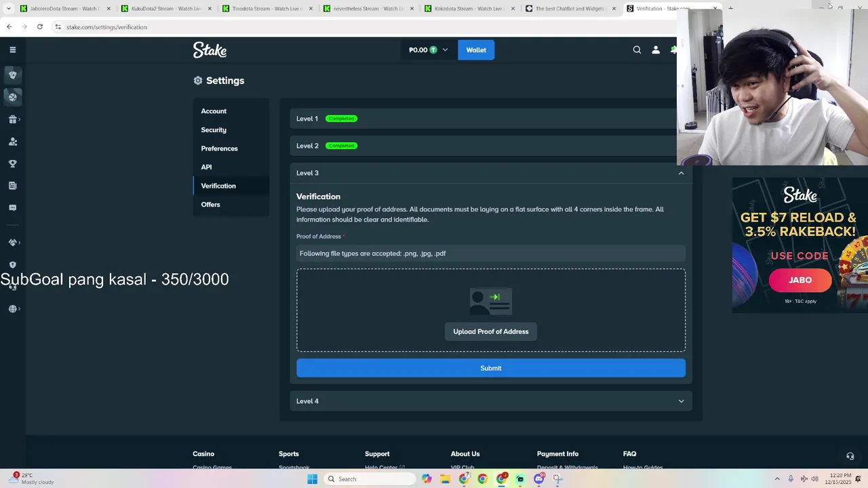Viewport: 868px width, 488px height.
Task: Click the accepted file types field
Action: [x=491, y=253]
